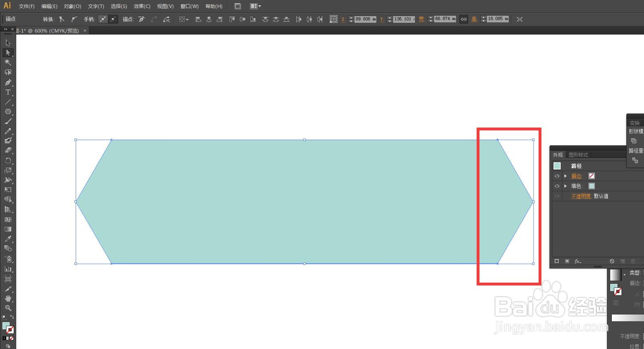Select the Pen tool in the left toolbox
644x349 pixels.
pyautogui.click(x=8, y=82)
